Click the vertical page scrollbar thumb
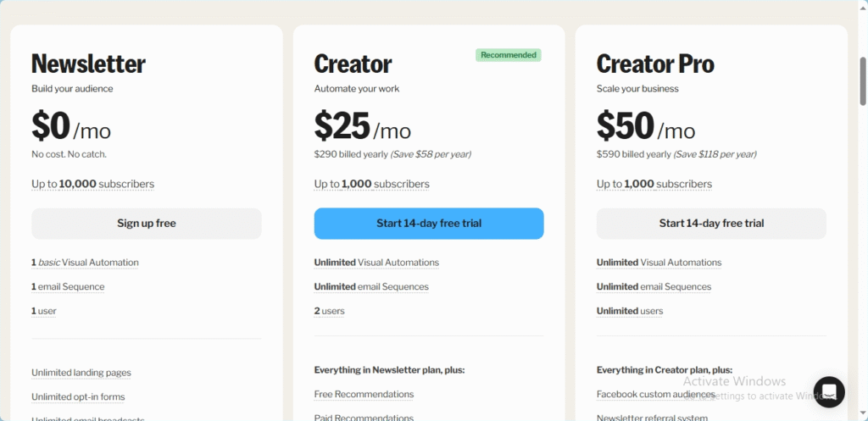 click(862, 80)
